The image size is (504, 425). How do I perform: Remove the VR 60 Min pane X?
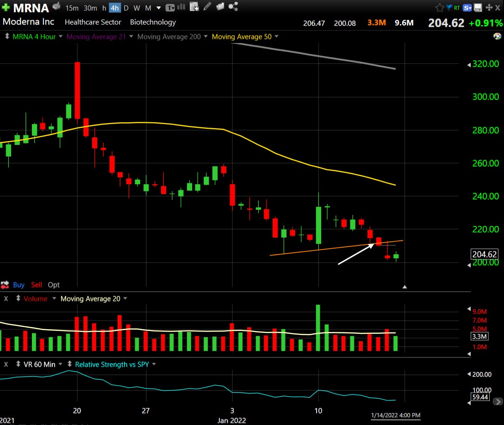[6, 364]
